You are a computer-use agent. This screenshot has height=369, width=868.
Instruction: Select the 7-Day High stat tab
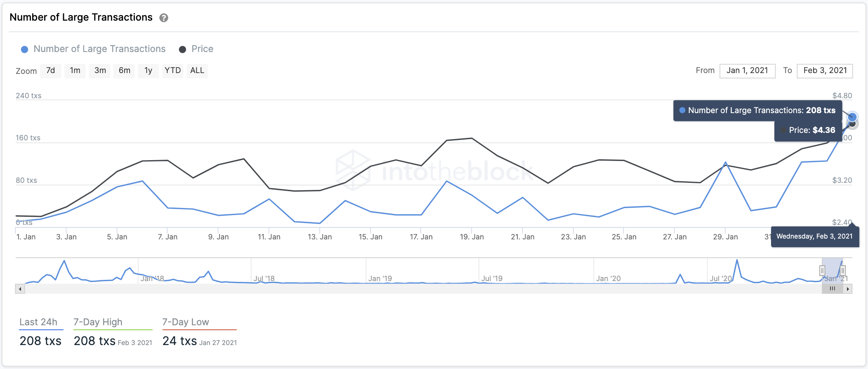click(98, 322)
